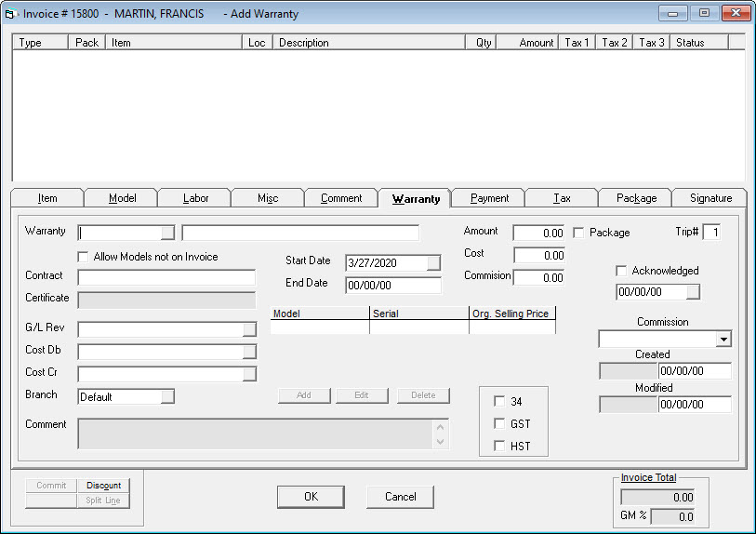The width and height of the screenshot is (756, 534).
Task: Click the Commit button
Action: pos(51,486)
